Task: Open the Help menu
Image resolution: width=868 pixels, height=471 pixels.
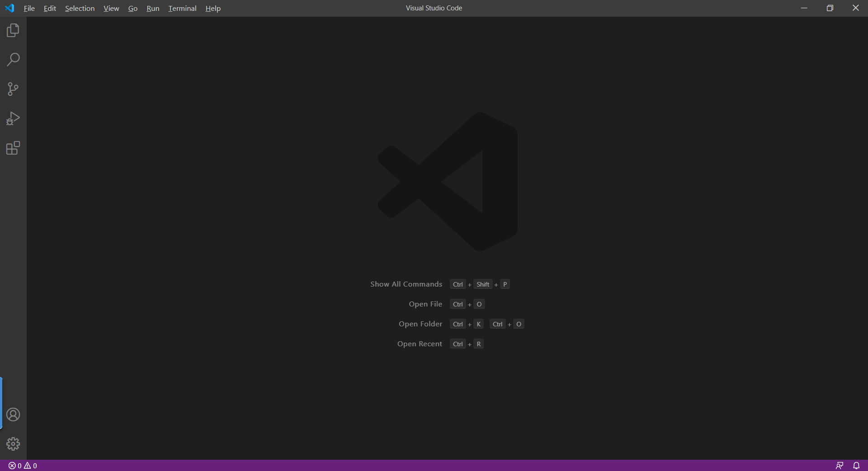Action: (213, 8)
